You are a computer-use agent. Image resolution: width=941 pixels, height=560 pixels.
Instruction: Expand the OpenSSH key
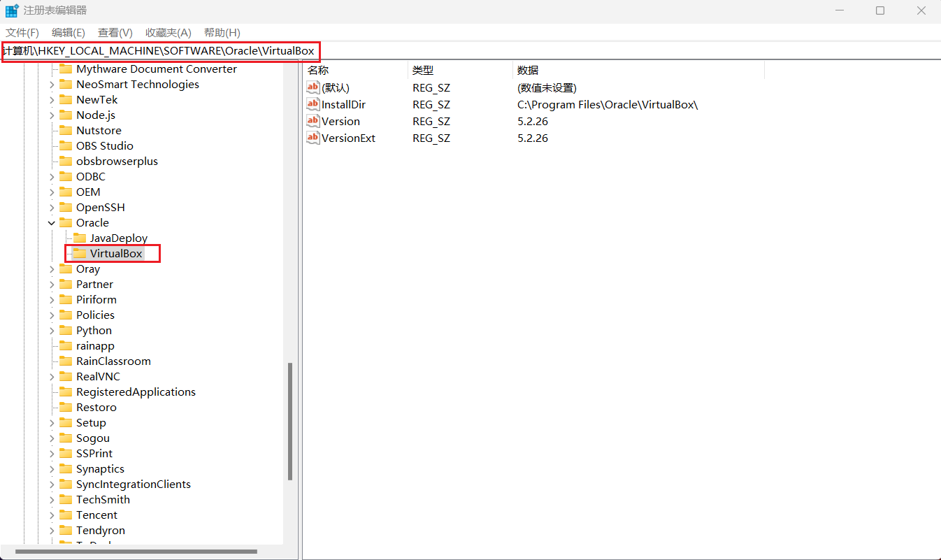tap(51, 207)
